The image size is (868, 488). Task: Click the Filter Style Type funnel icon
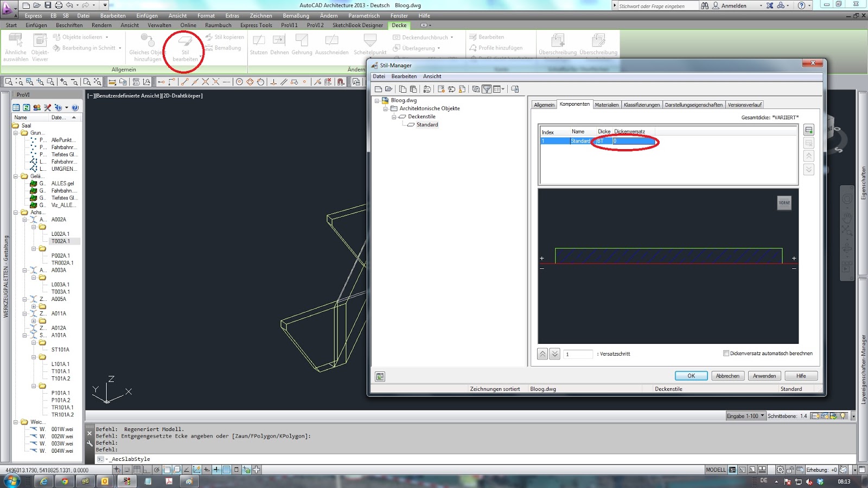(487, 89)
